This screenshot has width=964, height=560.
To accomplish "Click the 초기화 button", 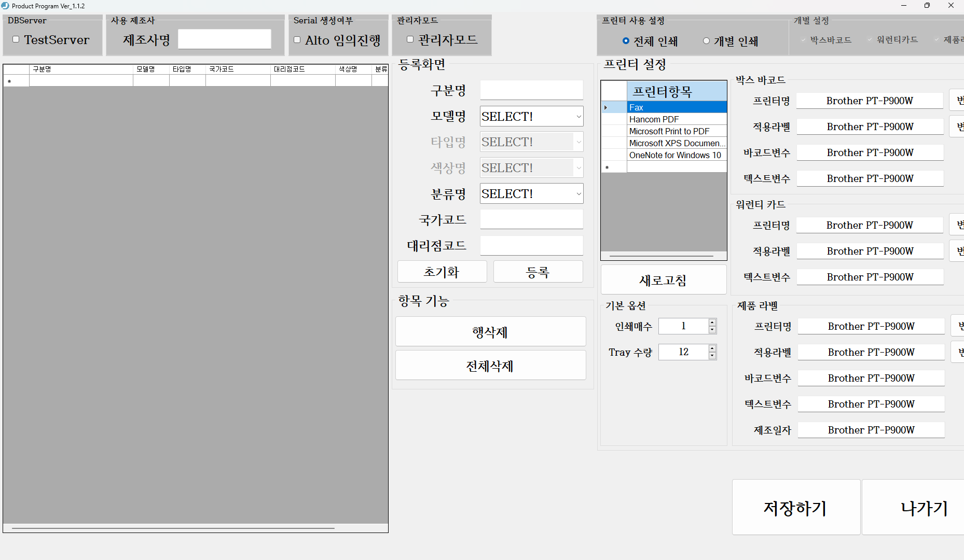I will point(442,272).
